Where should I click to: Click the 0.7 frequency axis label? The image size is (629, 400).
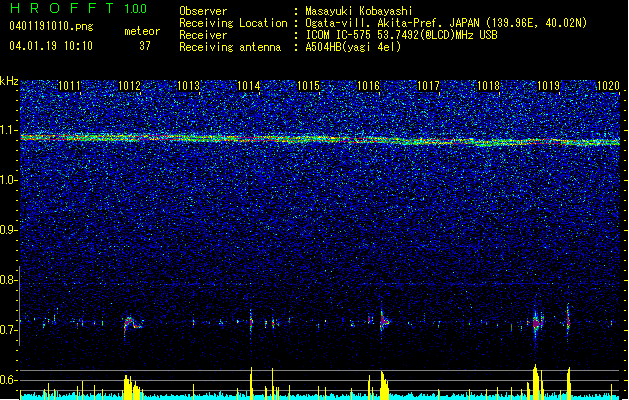pos(9,330)
